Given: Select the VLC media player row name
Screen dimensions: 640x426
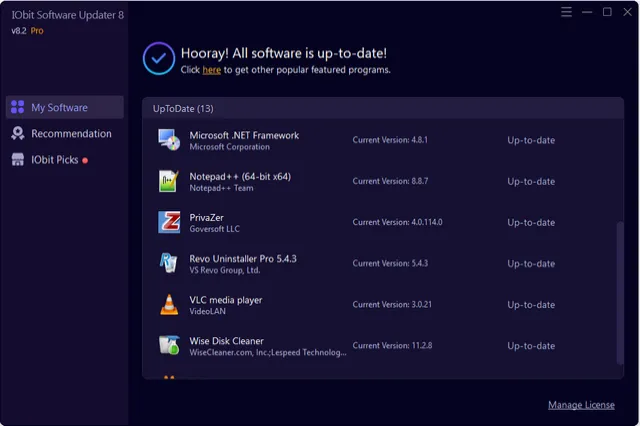Looking at the screenshot, I should [x=225, y=299].
